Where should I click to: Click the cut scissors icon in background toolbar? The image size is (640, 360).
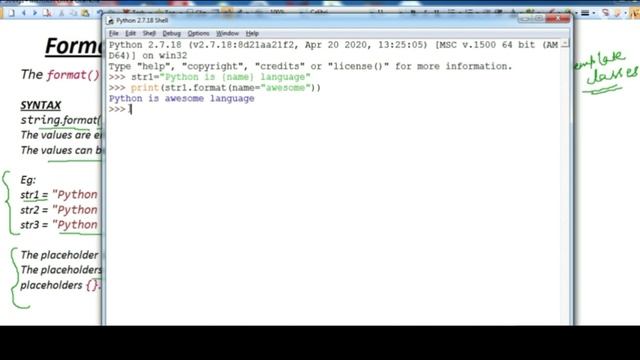coord(62,13)
